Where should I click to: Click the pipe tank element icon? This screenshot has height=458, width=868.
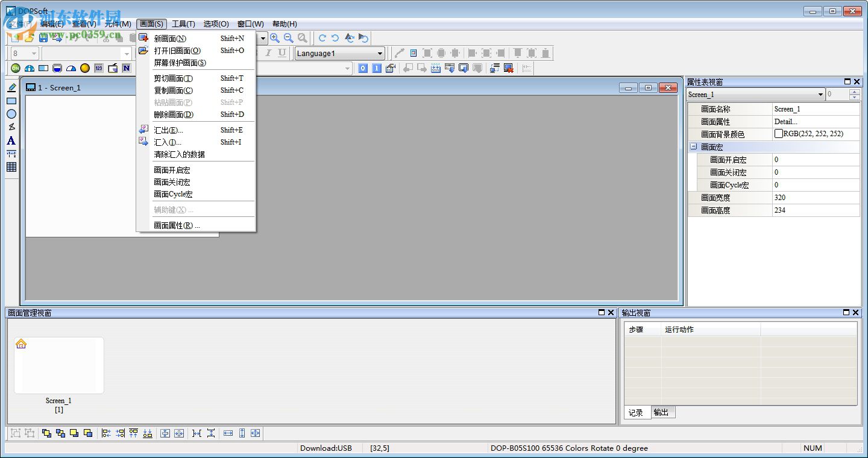coord(57,68)
